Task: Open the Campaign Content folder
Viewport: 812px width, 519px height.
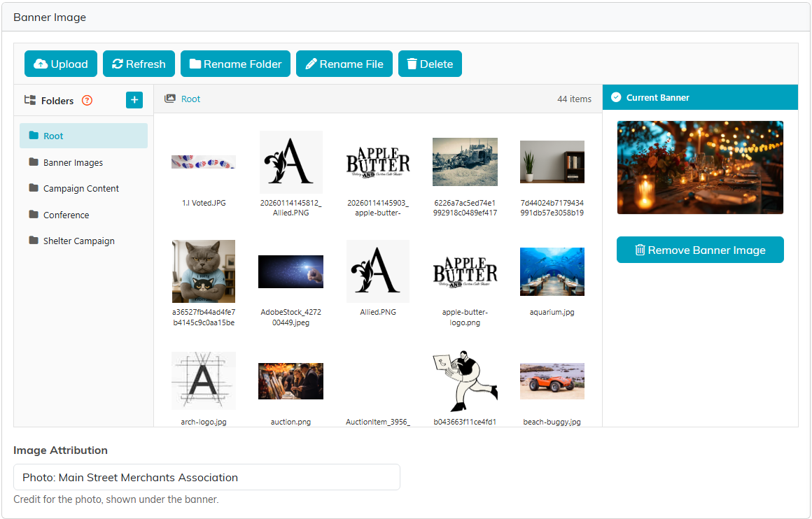Action: pos(83,188)
